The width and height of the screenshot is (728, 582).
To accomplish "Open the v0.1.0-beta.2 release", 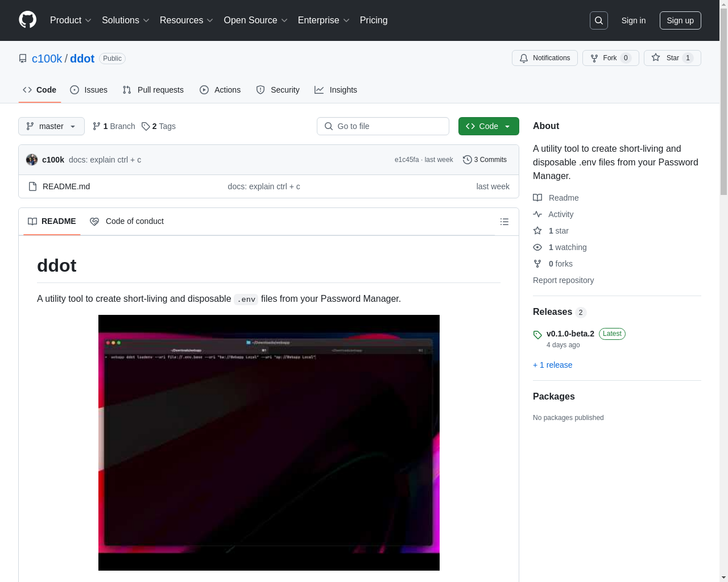I will (x=570, y=334).
